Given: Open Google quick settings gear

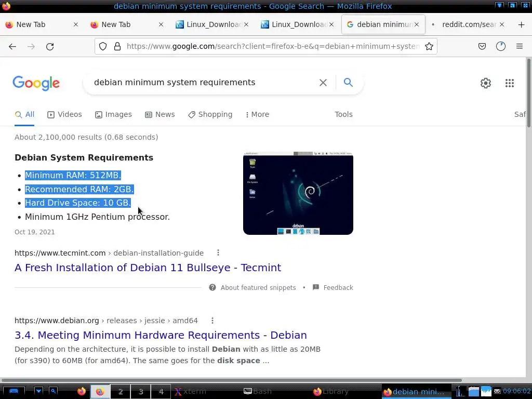Looking at the screenshot, I should (486, 83).
